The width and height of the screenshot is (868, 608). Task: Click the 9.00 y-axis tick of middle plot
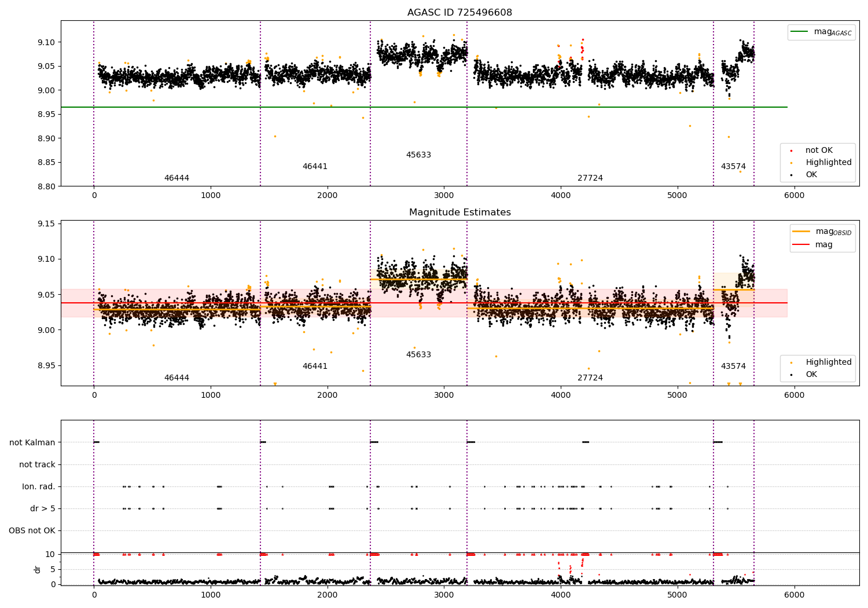[47, 330]
